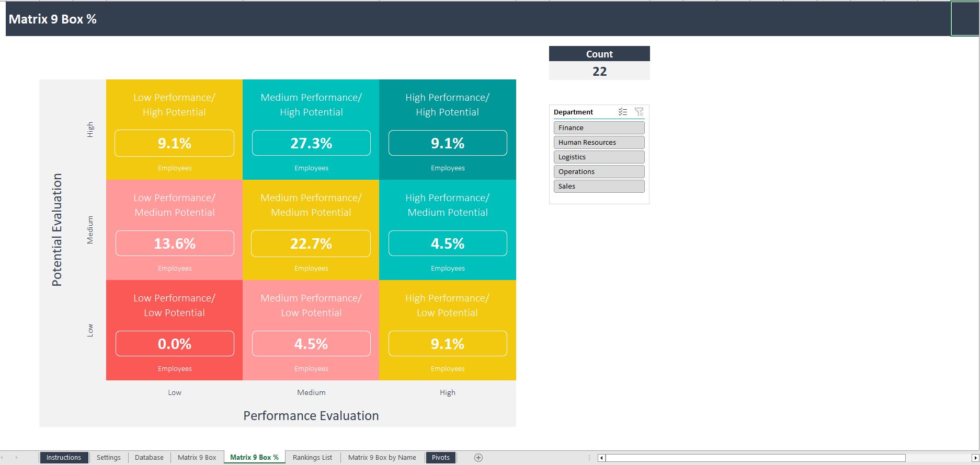Open the Matrix 9 Box by Name tab

pos(382,458)
